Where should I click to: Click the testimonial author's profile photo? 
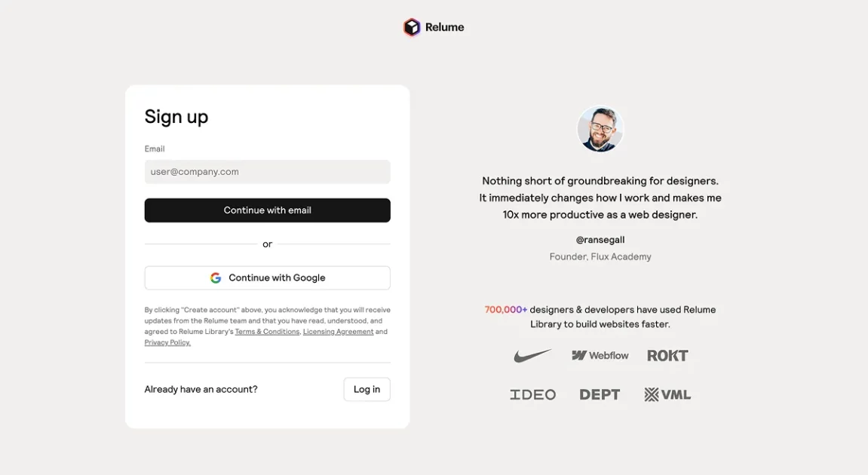600,130
